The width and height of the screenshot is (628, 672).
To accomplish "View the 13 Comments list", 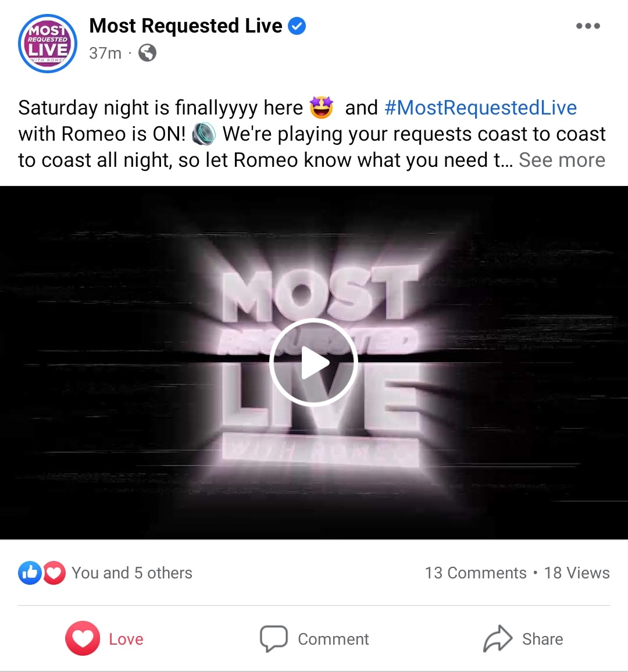I will [x=476, y=573].
